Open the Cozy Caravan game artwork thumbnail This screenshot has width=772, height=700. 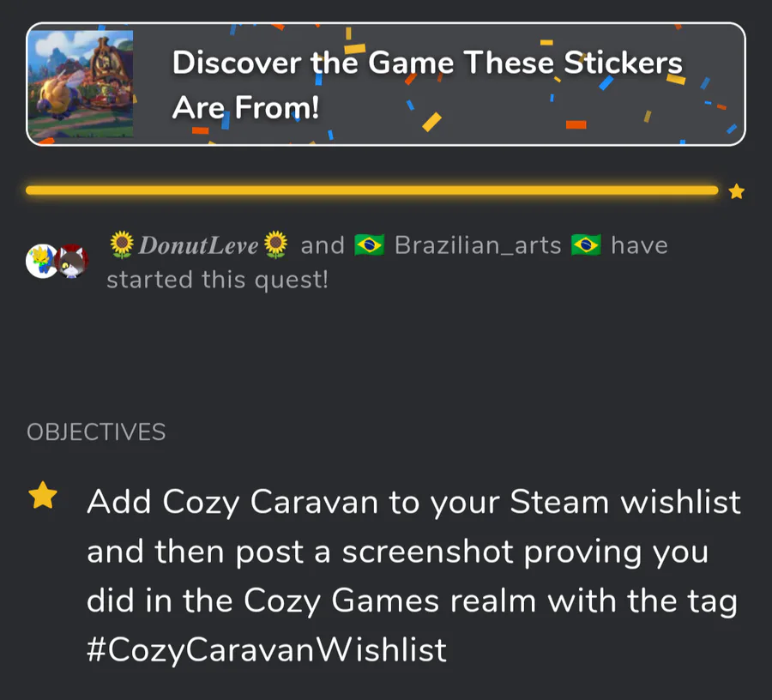pyautogui.click(x=81, y=84)
